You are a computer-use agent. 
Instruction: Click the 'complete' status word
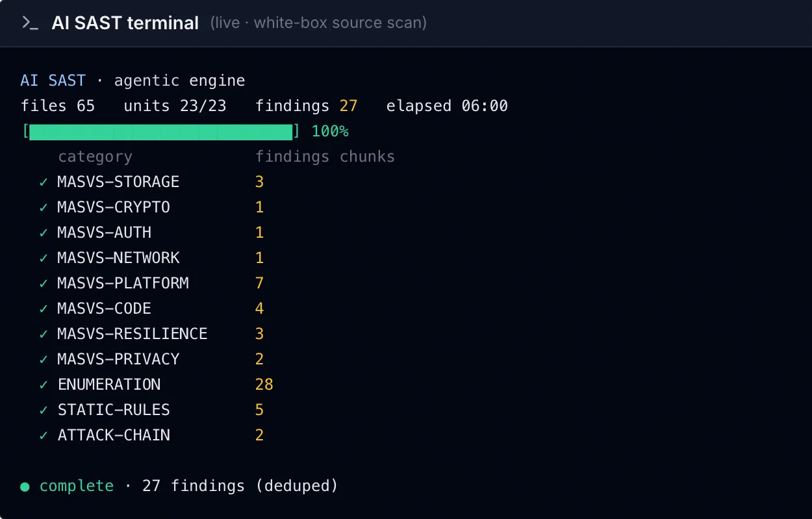[77, 486]
